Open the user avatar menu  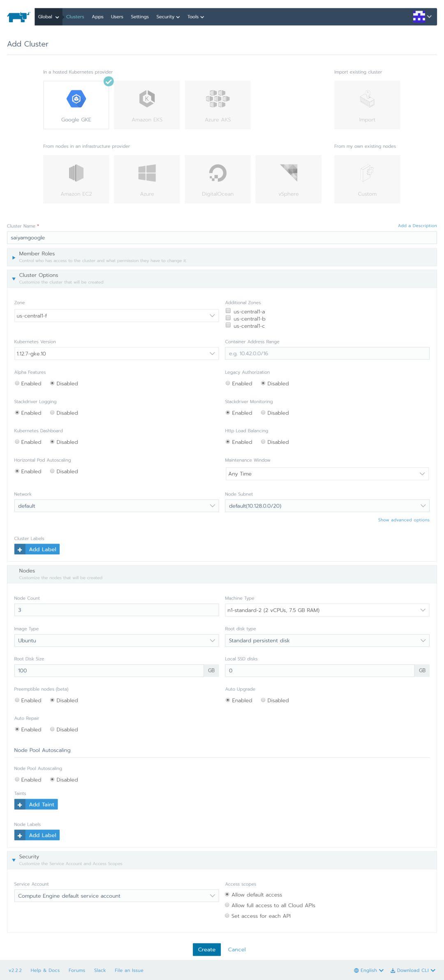(422, 16)
